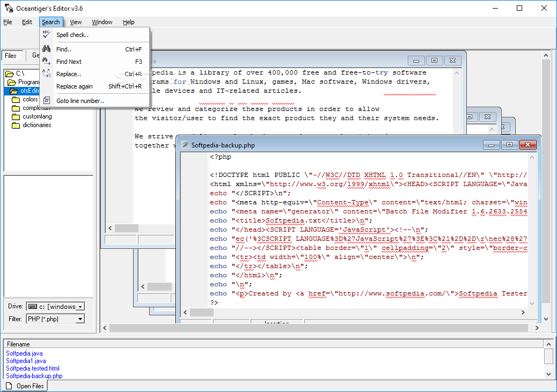Click the Replace icon in the Search menu
This screenshot has height=392, width=557.
[x=46, y=73]
